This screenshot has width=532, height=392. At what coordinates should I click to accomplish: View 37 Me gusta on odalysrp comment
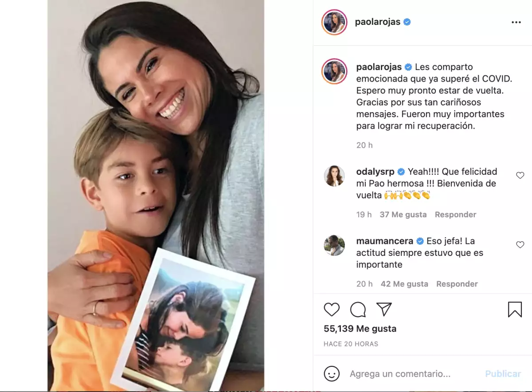(x=403, y=215)
